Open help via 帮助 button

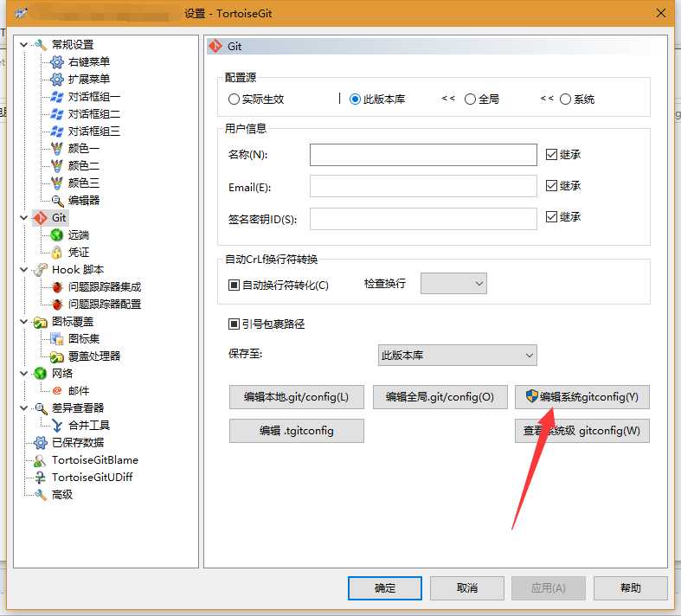click(x=631, y=588)
